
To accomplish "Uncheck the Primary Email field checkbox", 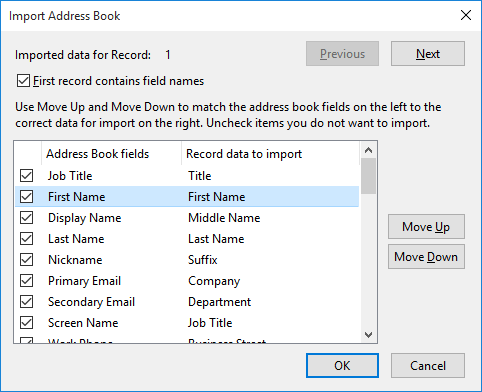I will point(26,281).
